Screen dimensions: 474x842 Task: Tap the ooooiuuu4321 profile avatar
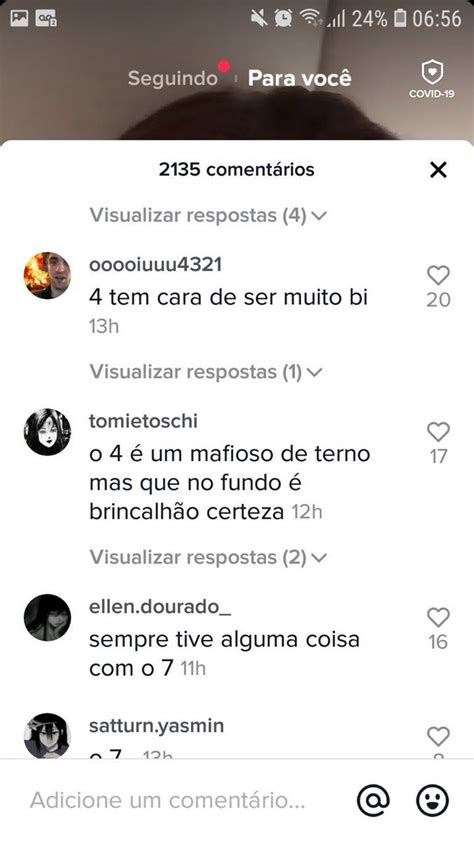point(47,275)
